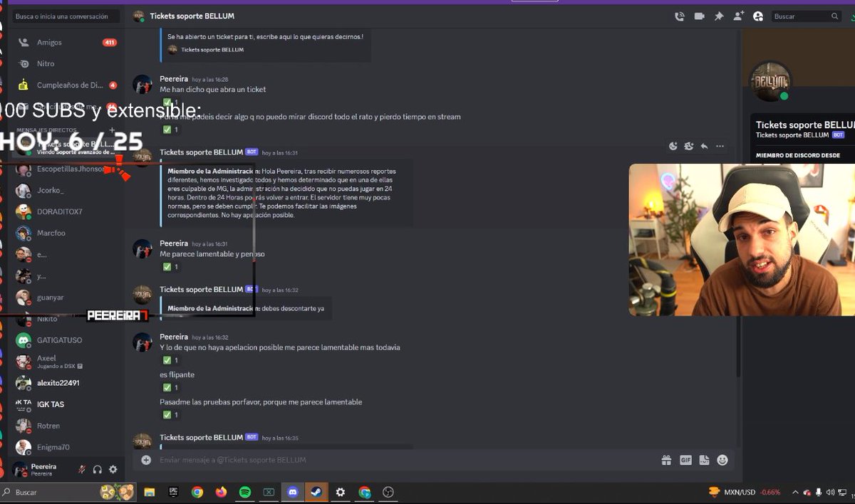Open the sticker picker
The height and width of the screenshot is (504, 855).
tap(704, 460)
